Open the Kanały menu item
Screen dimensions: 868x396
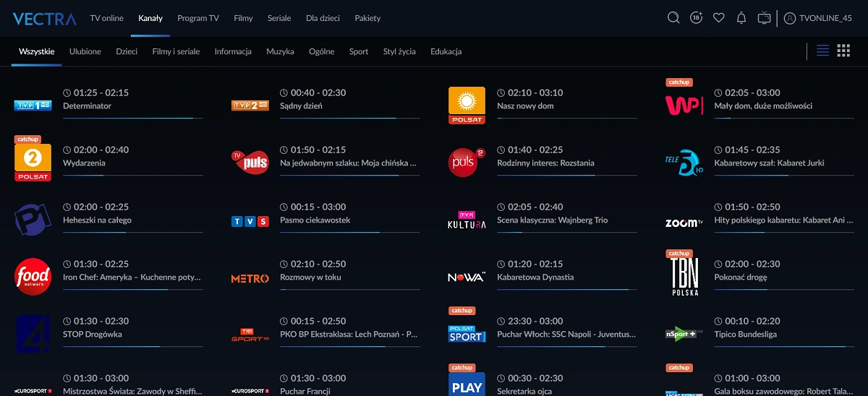click(x=150, y=18)
